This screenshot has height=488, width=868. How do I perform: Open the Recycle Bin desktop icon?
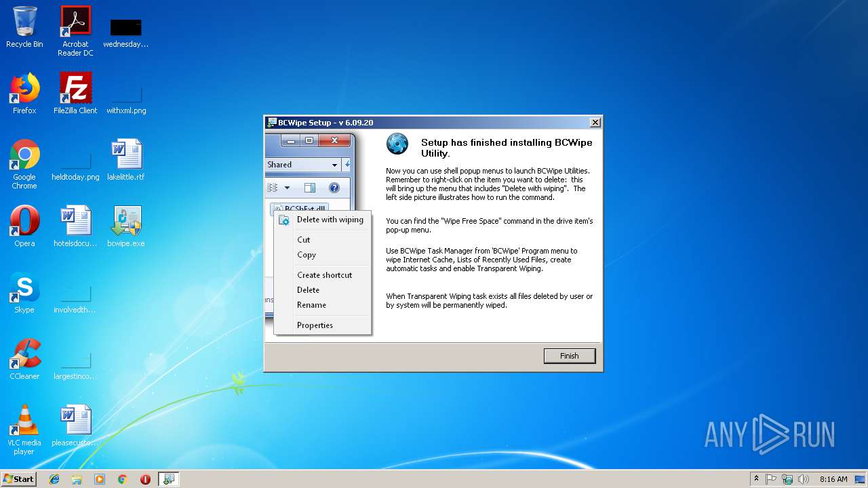coord(24,27)
